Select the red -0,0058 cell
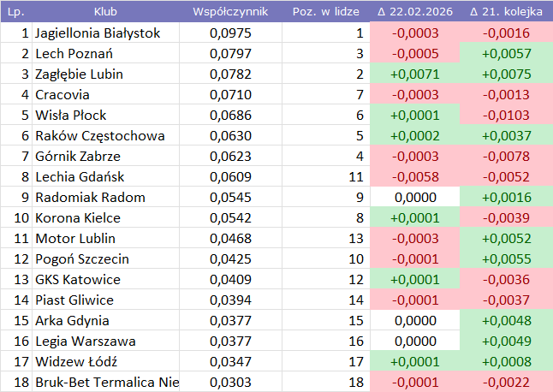 414,177
